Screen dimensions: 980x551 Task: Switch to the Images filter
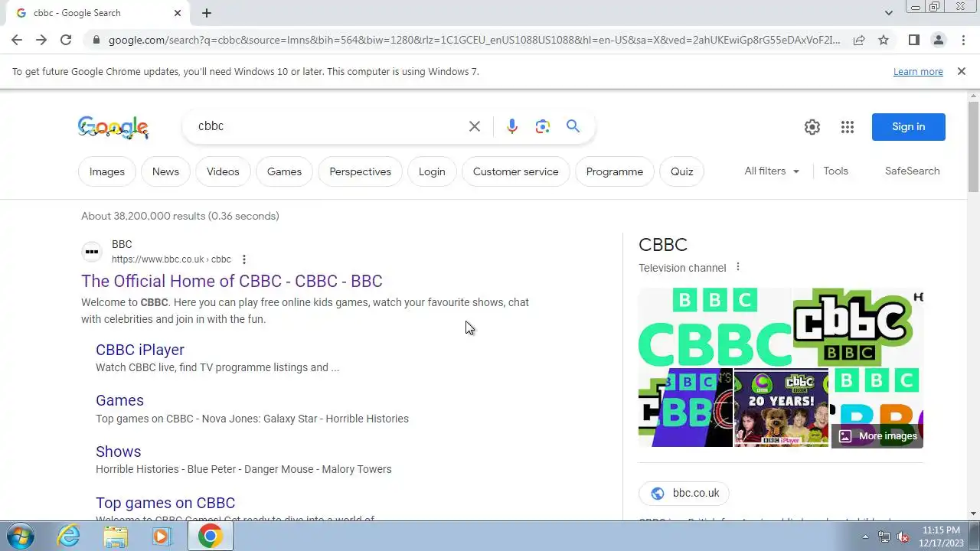coord(107,171)
